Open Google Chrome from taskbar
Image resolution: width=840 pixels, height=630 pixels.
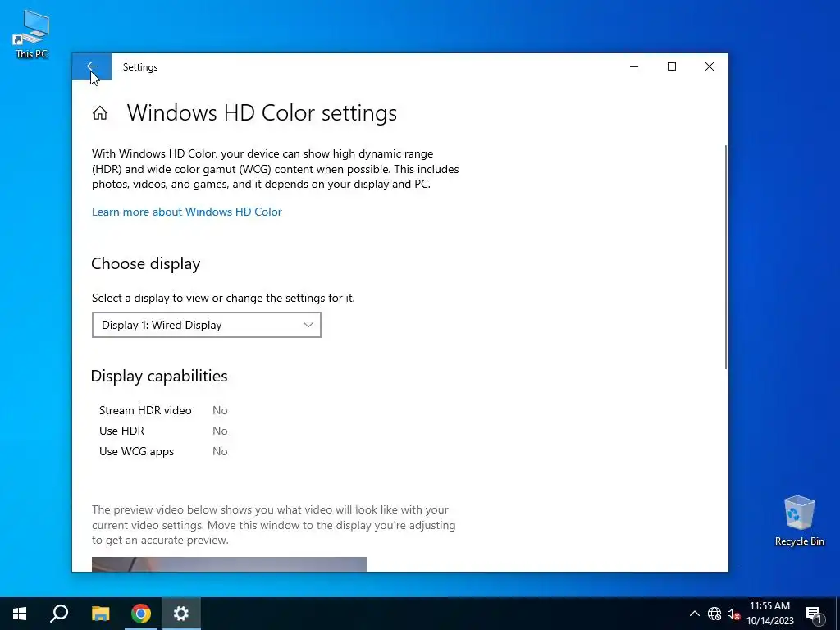tap(141, 614)
